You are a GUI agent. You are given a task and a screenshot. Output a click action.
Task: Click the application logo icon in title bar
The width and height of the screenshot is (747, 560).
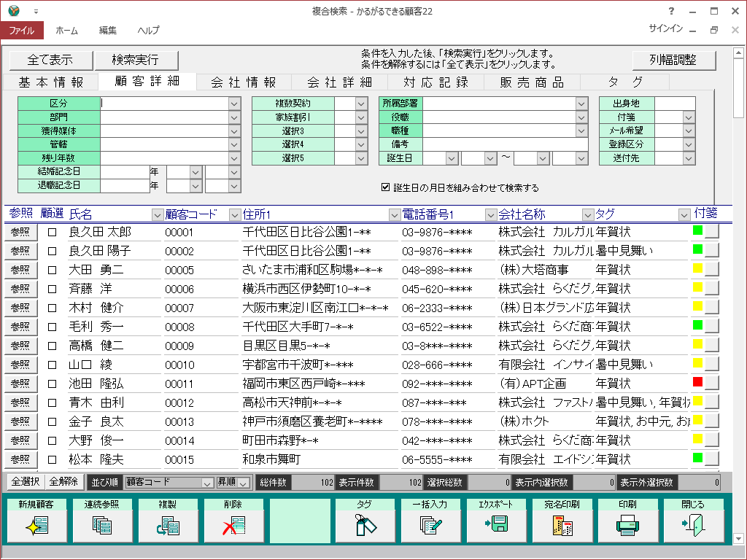point(14,10)
